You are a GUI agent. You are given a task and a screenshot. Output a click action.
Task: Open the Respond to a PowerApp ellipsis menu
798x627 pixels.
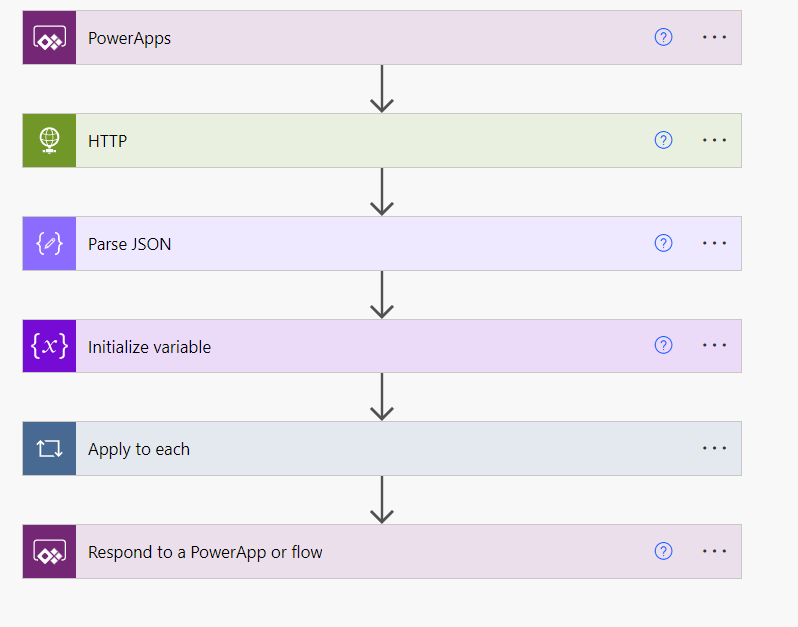714,551
